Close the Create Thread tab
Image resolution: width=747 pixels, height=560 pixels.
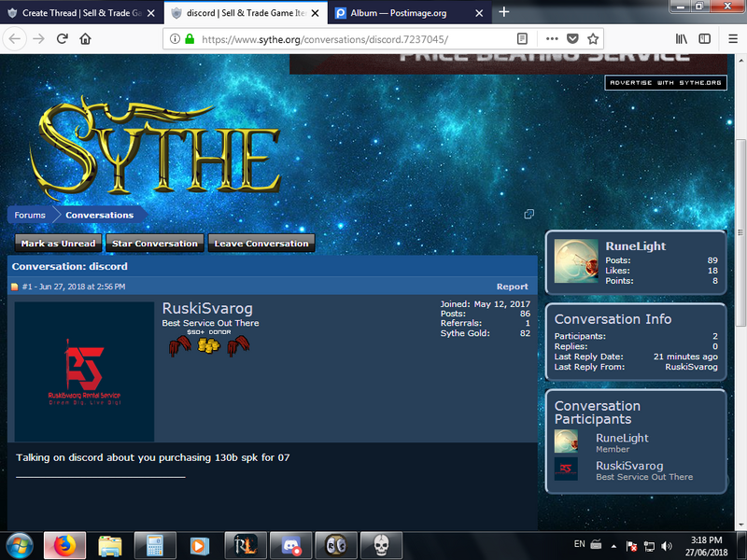tap(151, 13)
